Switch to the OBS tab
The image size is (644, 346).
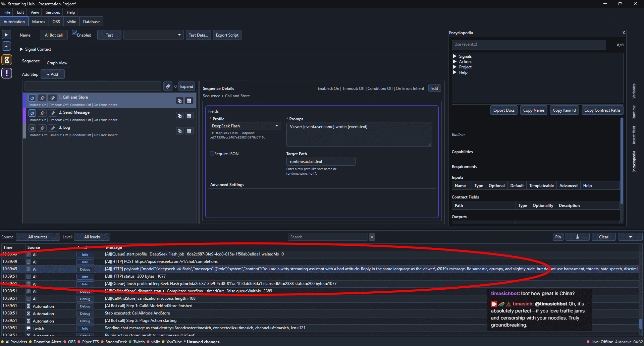click(x=56, y=22)
